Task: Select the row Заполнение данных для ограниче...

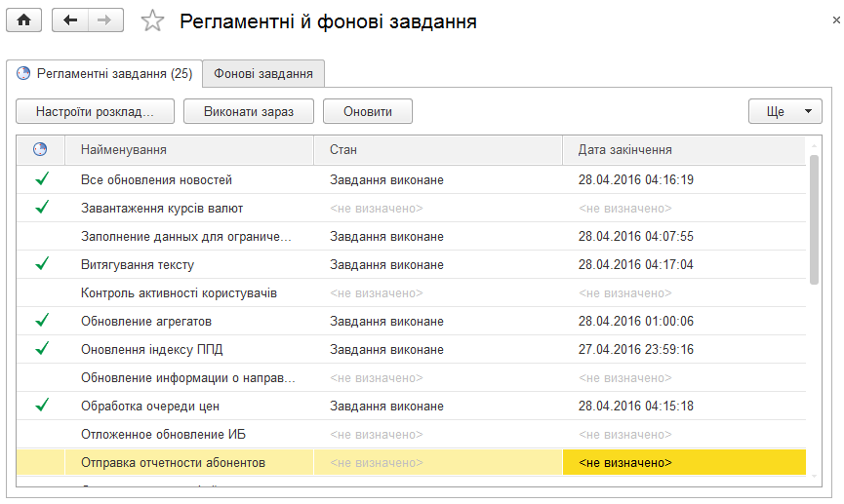Action: point(411,236)
